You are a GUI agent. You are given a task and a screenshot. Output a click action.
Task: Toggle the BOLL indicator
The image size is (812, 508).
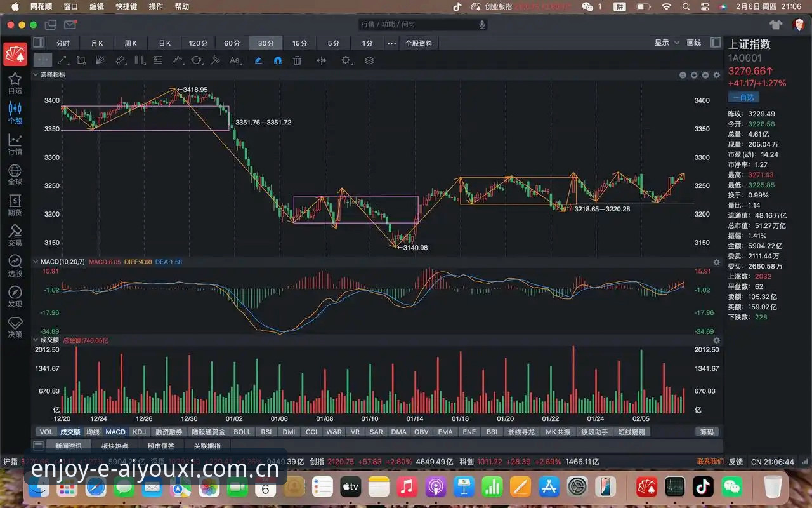(242, 432)
